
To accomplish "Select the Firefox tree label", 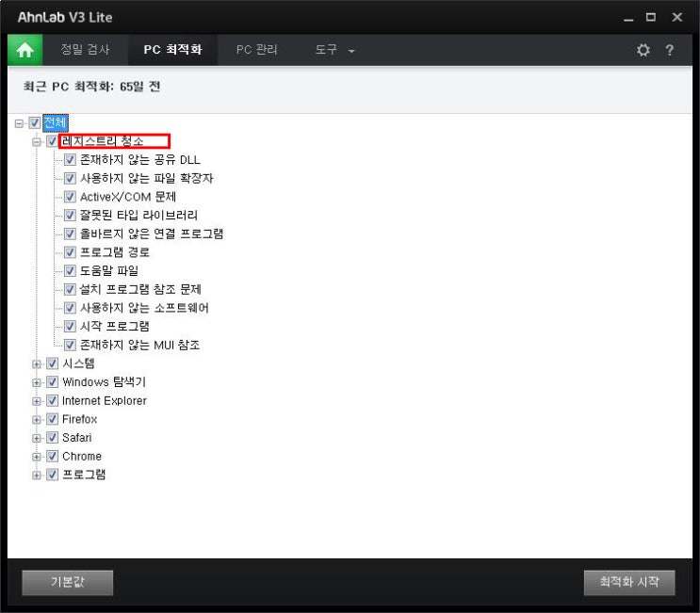I will point(79,419).
